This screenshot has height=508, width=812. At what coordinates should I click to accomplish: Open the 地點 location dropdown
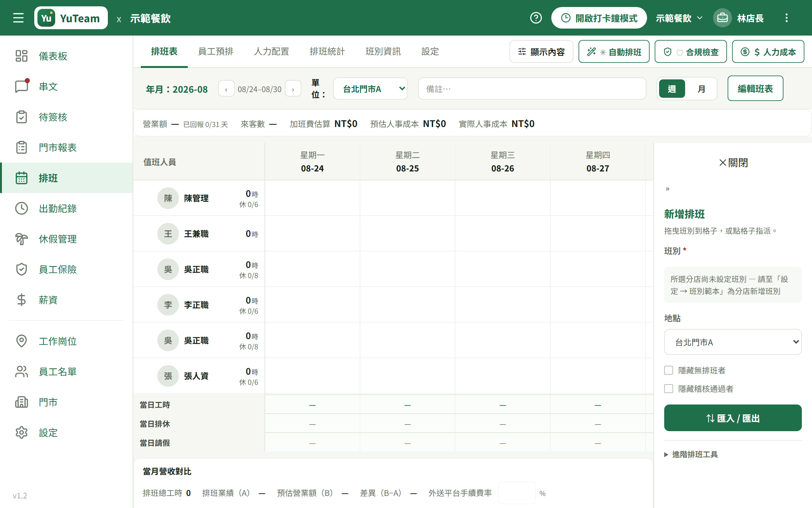pyautogui.click(x=733, y=342)
